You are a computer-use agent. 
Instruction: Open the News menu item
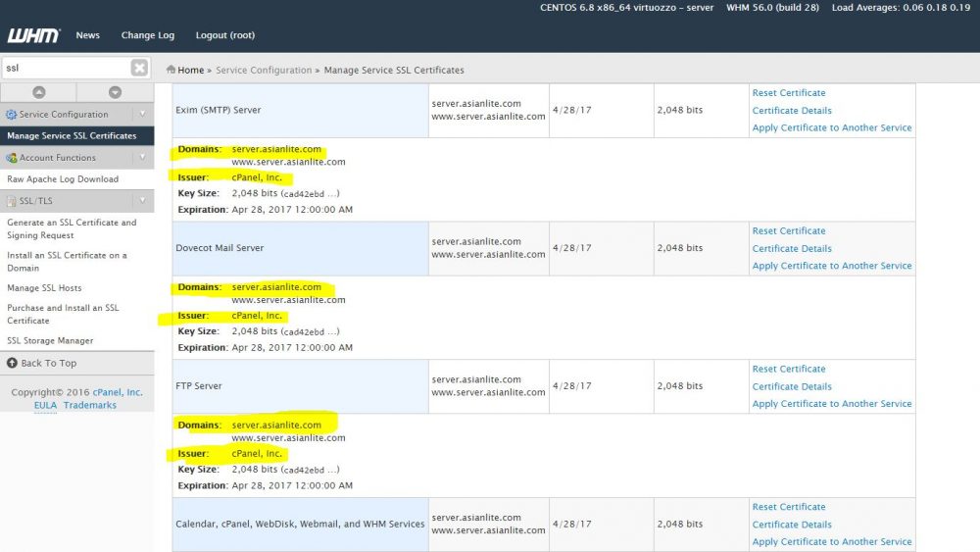click(87, 35)
